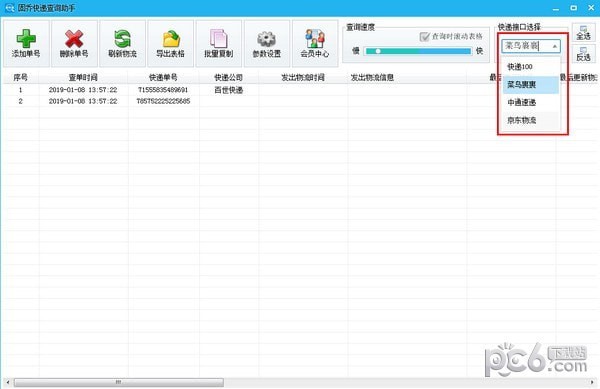This screenshot has height=389, width=600.
Task: Sort by 查单时间 column header
Action: coord(83,77)
